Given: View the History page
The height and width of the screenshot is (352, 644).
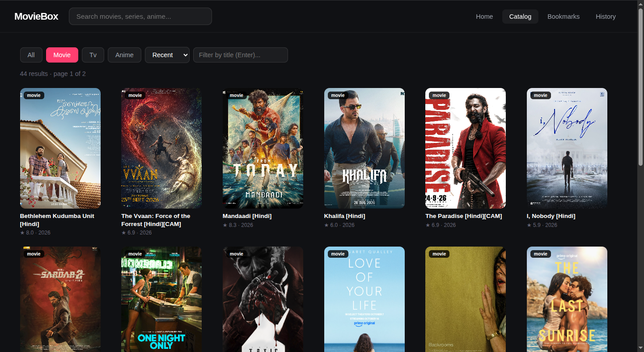Looking at the screenshot, I should 606,17.
